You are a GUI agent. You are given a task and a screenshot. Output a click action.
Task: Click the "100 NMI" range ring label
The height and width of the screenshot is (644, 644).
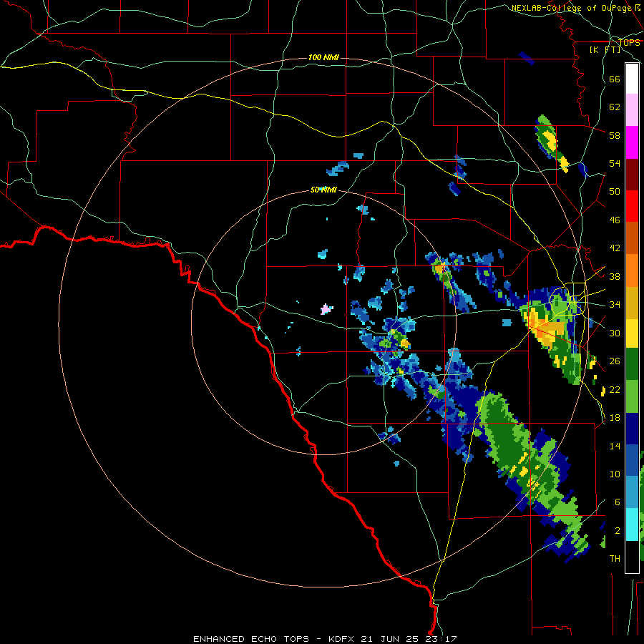[x=323, y=57]
